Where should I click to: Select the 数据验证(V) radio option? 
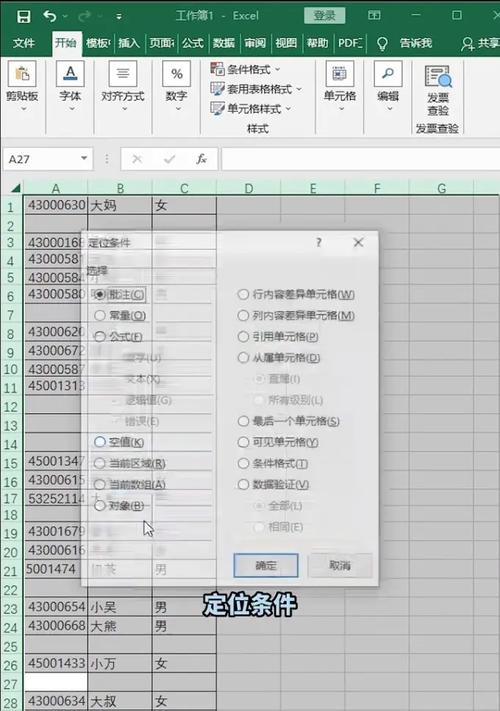(x=273, y=485)
